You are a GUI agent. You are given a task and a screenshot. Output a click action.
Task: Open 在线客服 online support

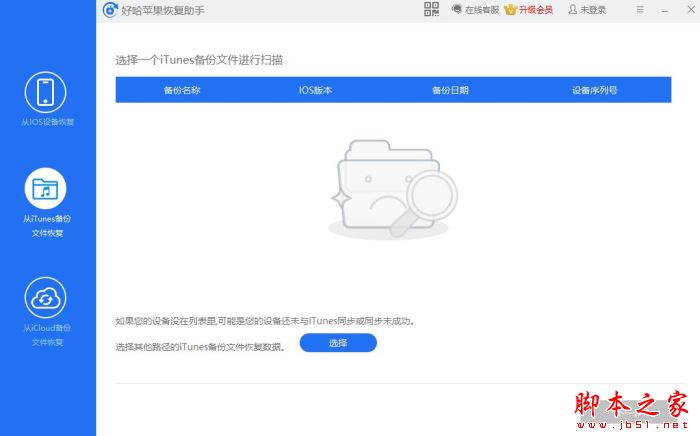click(x=475, y=10)
